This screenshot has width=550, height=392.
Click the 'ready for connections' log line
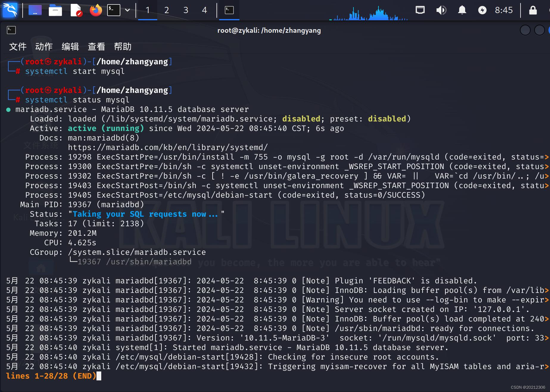pyautogui.click(x=270, y=328)
